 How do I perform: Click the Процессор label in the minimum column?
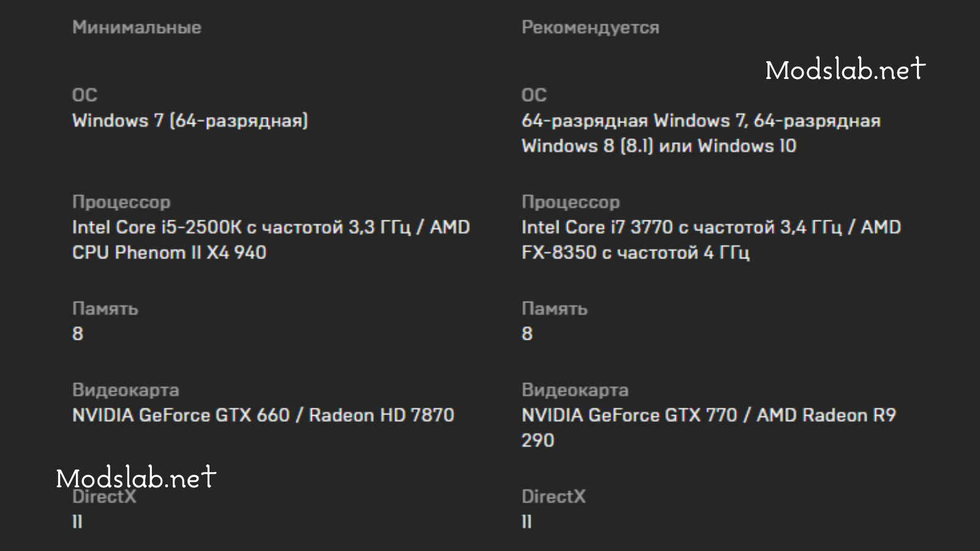121,202
